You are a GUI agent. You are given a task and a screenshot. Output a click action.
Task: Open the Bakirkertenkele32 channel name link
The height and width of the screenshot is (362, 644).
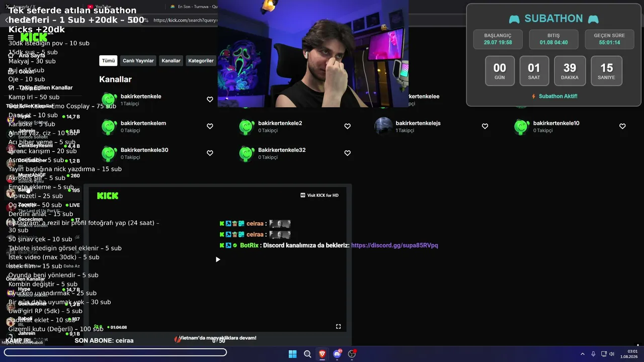[282, 150]
